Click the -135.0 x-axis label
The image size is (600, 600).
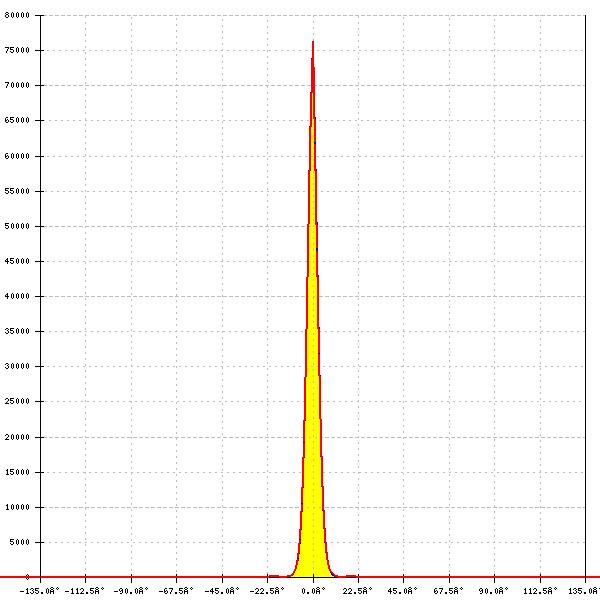coord(39,591)
